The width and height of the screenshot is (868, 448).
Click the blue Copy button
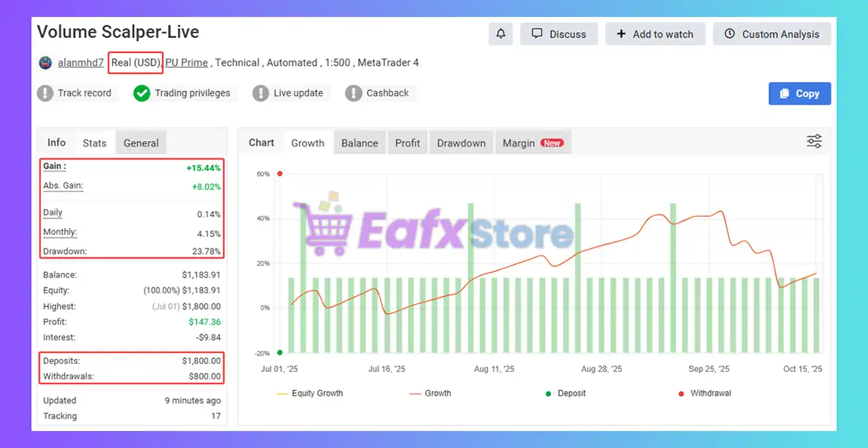[x=800, y=94]
